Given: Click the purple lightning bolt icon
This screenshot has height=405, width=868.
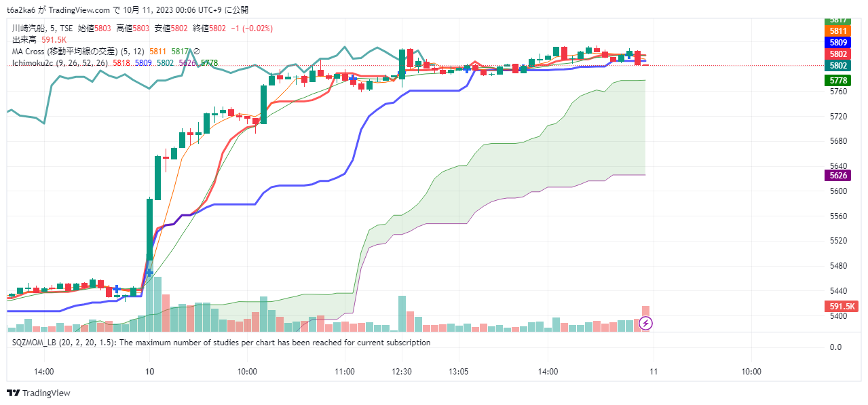Looking at the screenshot, I should (646, 323).
